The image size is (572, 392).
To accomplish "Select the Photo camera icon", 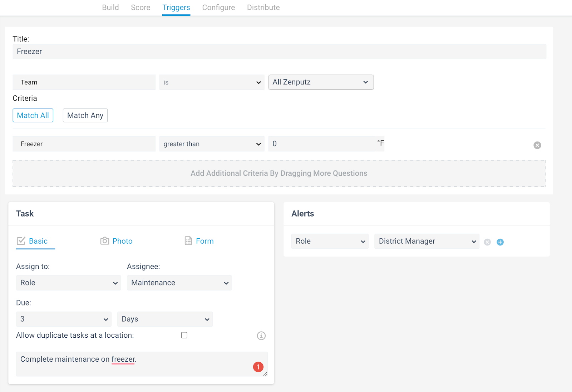I will (104, 241).
